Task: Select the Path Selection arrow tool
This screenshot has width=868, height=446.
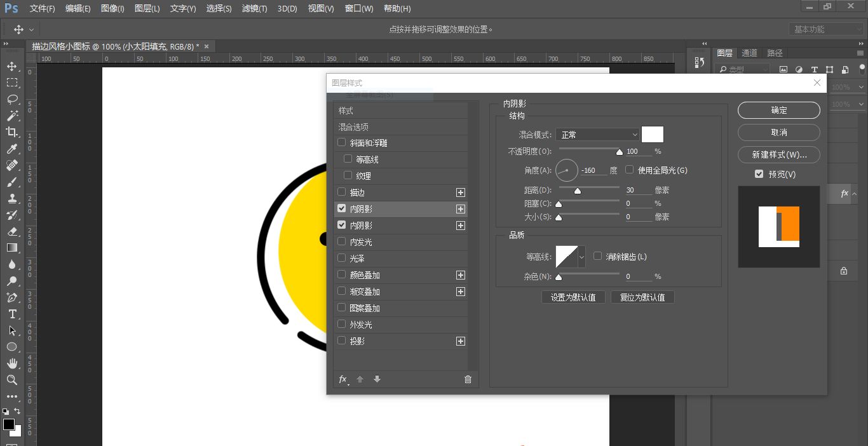Action: pyautogui.click(x=12, y=330)
